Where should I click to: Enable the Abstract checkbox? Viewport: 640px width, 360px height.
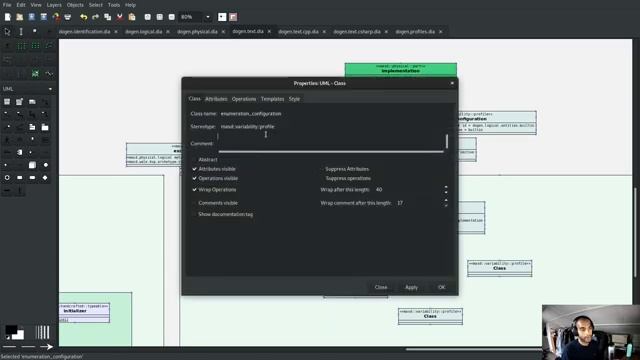[x=194, y=160]
